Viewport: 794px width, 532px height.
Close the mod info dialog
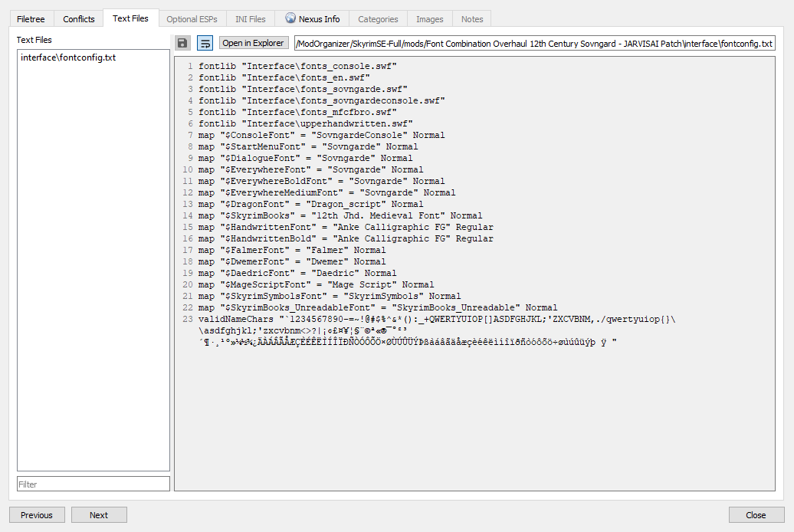(x=756, y=515)
